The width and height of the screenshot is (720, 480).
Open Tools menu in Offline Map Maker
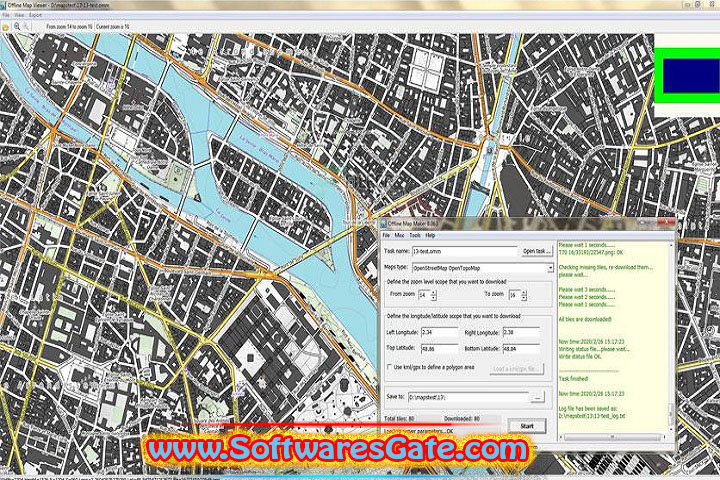click(415, 235)
